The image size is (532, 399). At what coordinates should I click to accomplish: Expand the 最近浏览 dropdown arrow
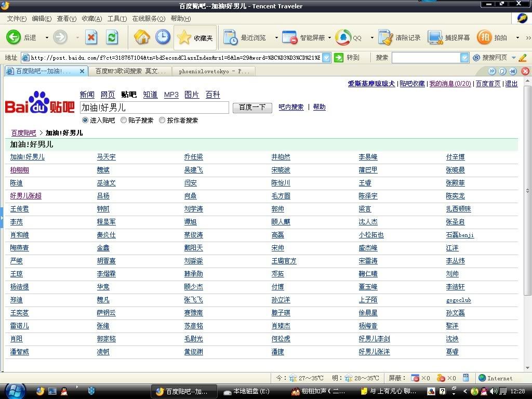tap(276, 37)
